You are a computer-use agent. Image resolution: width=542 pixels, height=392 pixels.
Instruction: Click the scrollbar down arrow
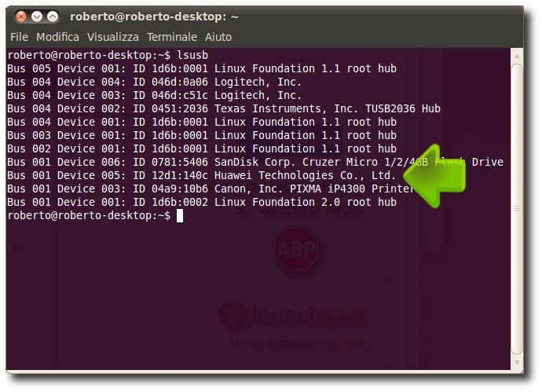click(x=517, y=362)
